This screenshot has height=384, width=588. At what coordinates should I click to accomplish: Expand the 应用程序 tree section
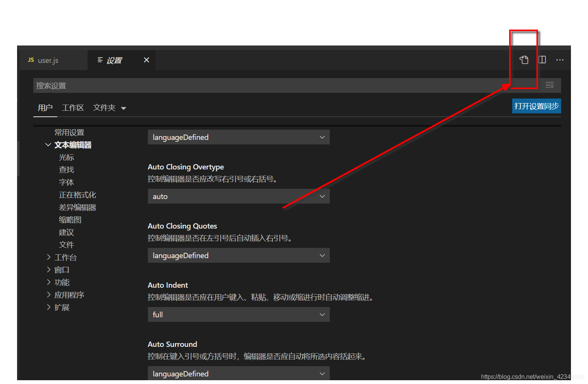tap(49, 295)
